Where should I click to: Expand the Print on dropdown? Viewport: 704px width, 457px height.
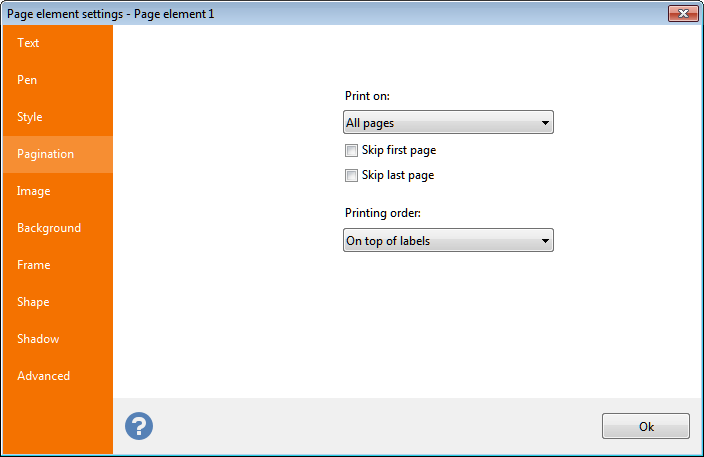coord(448,123)
